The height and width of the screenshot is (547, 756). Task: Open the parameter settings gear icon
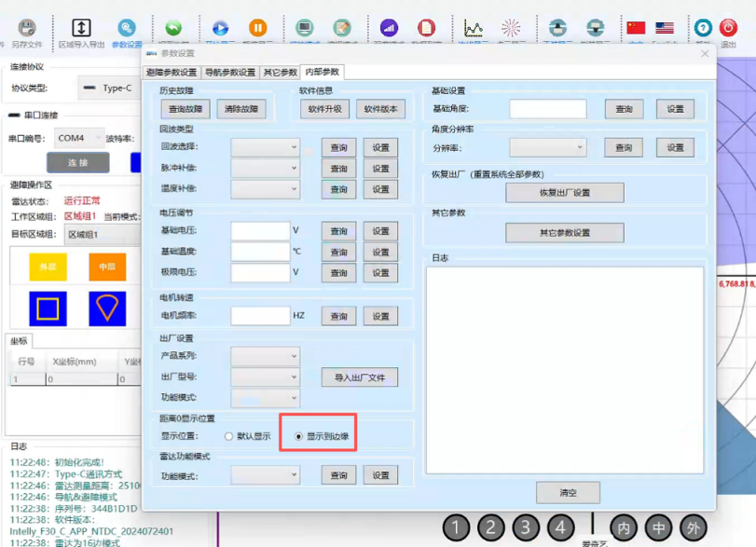tap(127, 28)
